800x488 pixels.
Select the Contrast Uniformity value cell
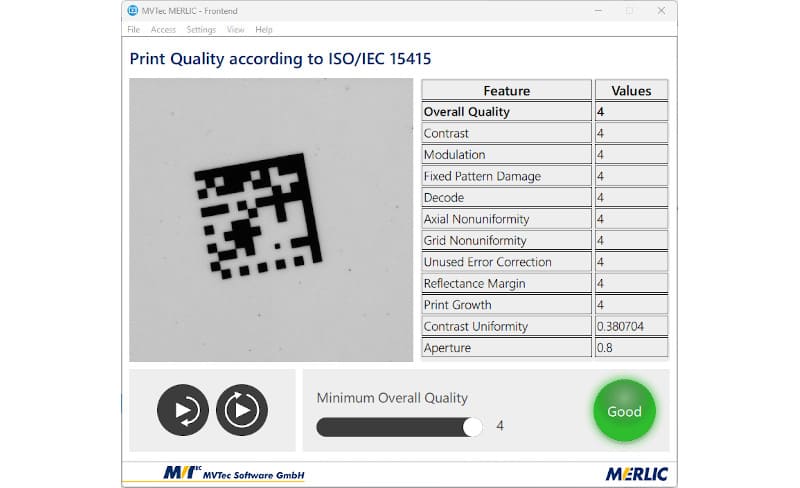coord(631,326)
